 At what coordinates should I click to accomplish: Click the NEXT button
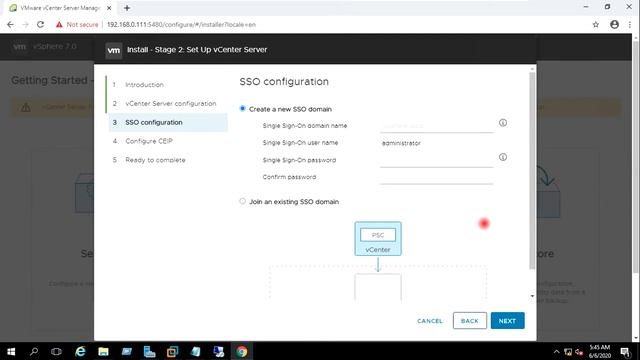[507, 321]
